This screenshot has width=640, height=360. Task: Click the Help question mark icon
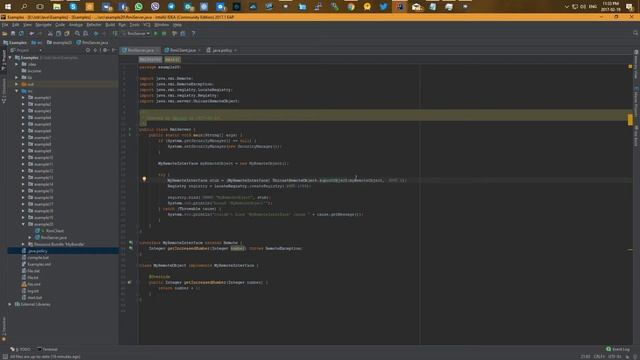(x=193, y=33)
